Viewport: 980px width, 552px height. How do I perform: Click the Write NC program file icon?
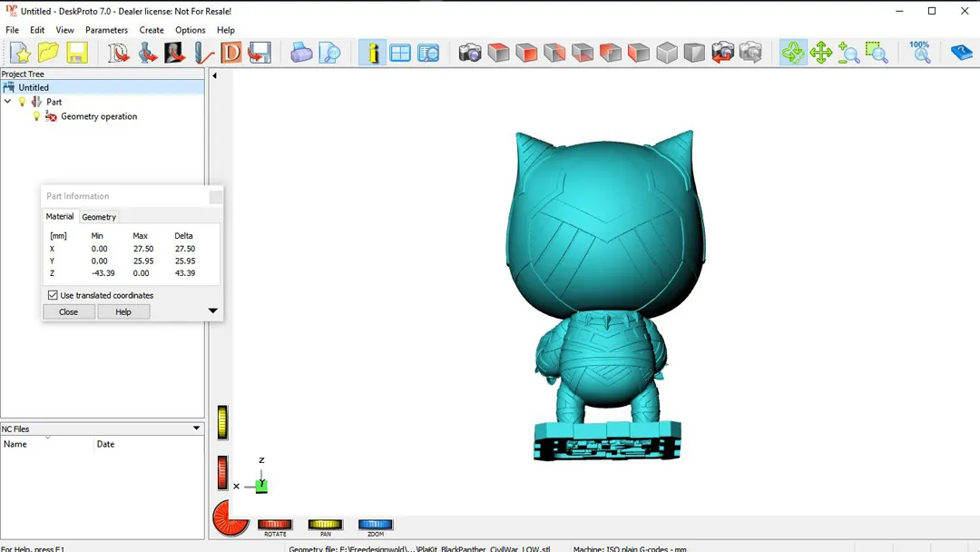click(260, 54)
